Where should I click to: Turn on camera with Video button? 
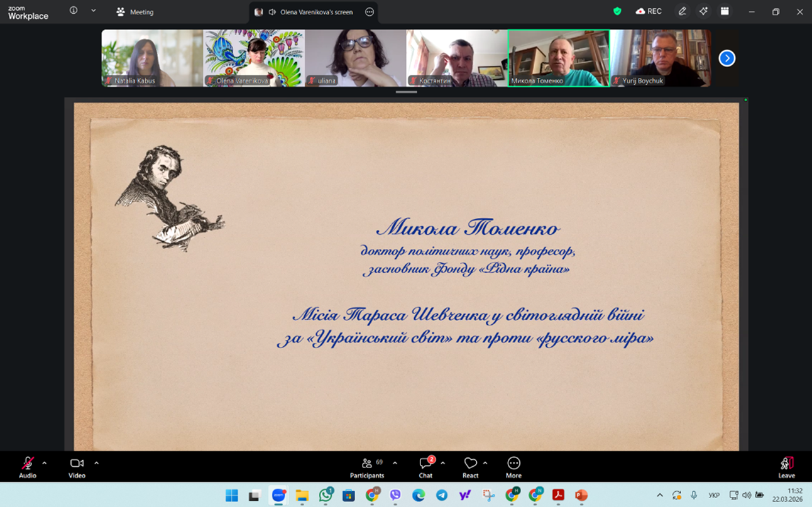click(77, 466)
